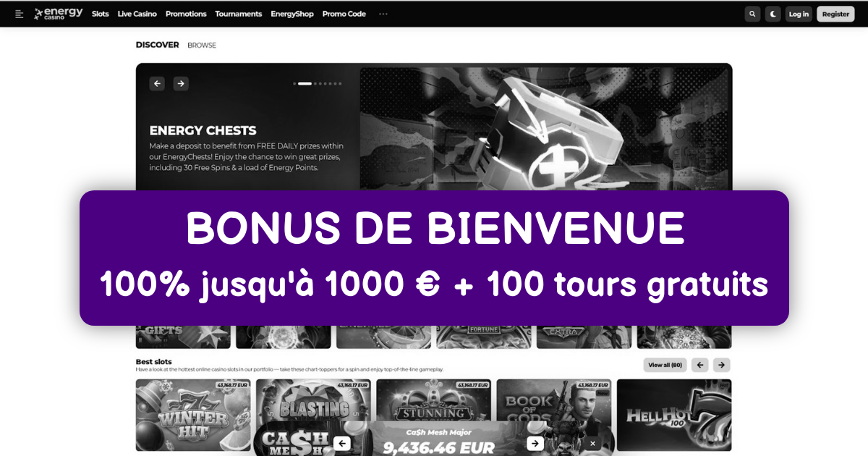Open the hamburger menu icon
This screenshot has width=868, height=456.
(20, 14)
